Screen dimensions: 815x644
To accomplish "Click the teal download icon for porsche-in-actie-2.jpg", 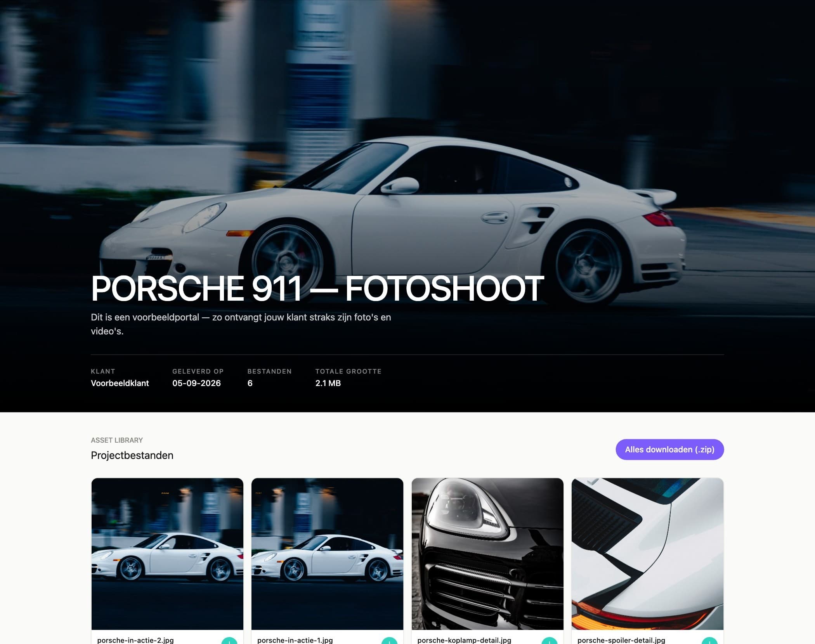I will pyautogui.click(x=229, y=641).
